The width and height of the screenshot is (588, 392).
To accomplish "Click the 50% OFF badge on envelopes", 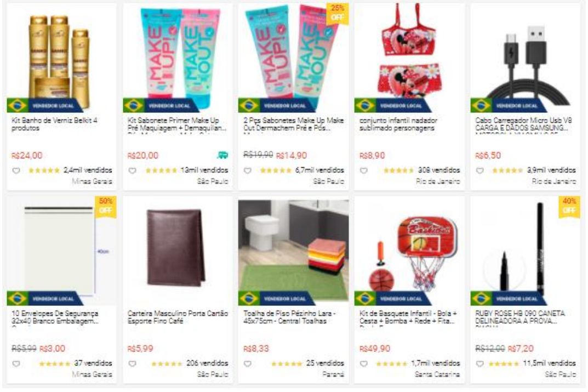I will click(x=106, y=206).
